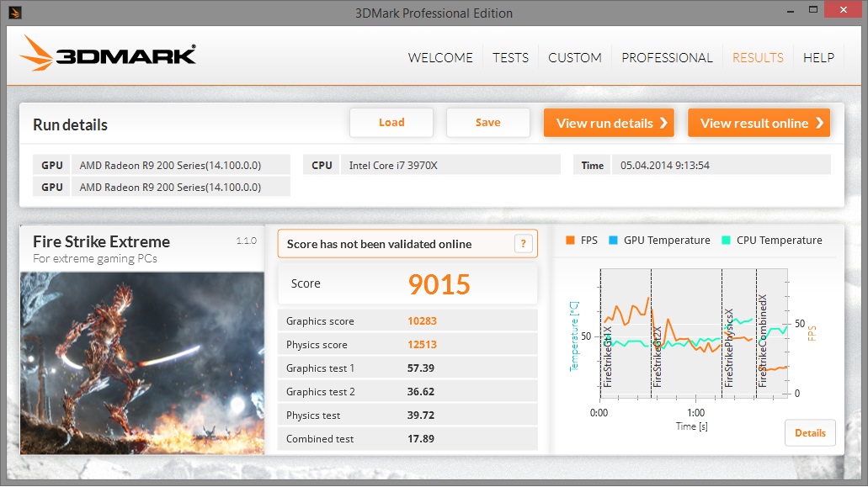Click Physics test value 39.72

click(x=421, y=416)
